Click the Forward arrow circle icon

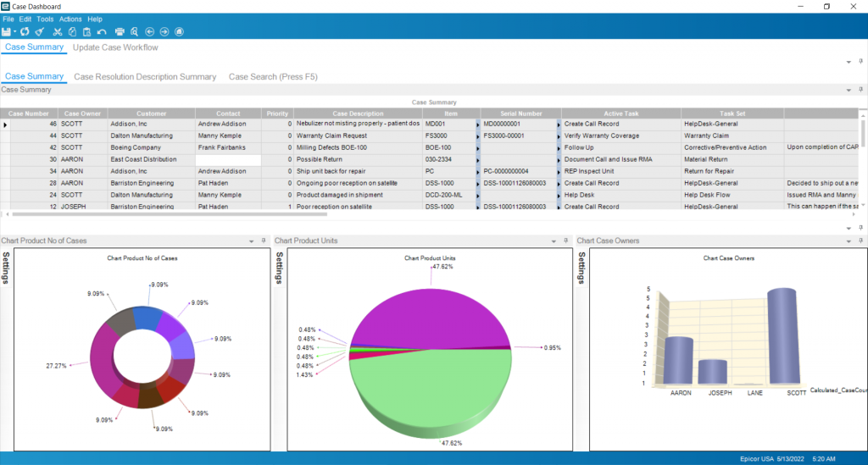[164, 32]
